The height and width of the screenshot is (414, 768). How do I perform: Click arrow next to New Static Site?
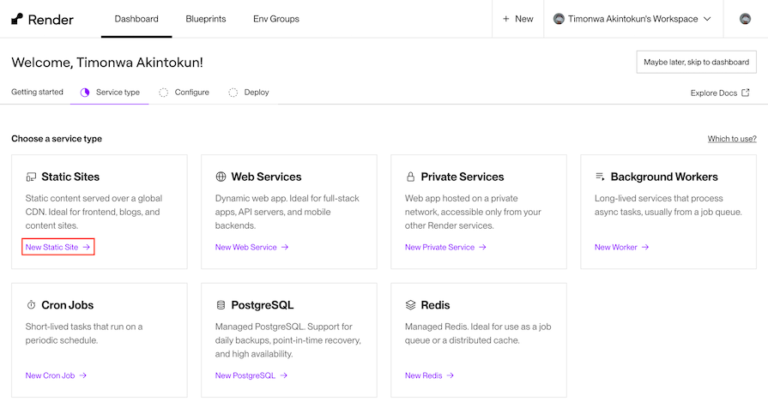coord(86,247)
